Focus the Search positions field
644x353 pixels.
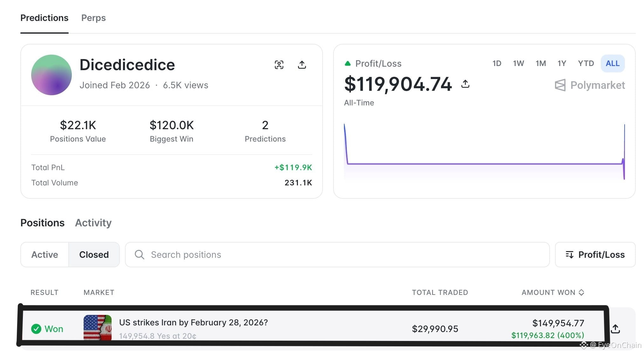coord(337,255)
